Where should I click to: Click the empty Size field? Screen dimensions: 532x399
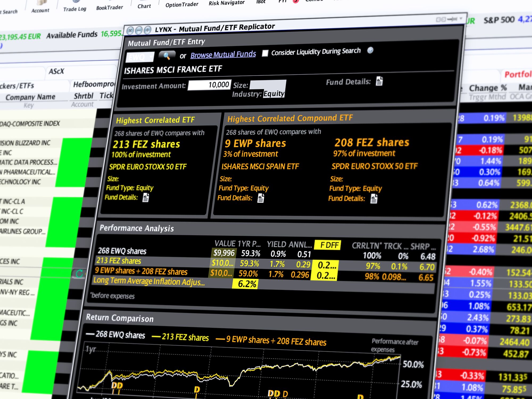pyautogui.click(x=268, y=85)
